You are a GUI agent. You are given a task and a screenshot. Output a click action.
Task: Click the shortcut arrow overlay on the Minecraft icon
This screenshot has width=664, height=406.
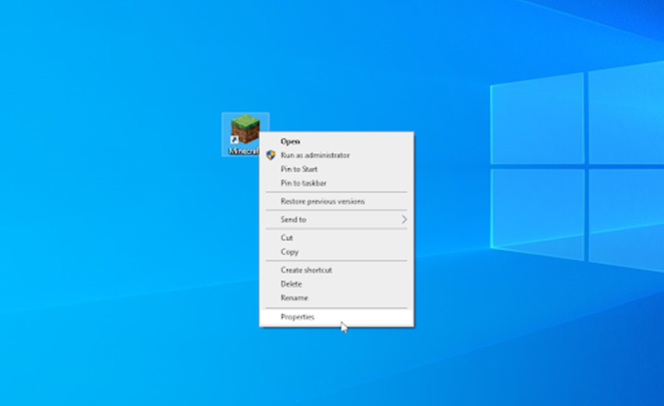coord(234,141)
